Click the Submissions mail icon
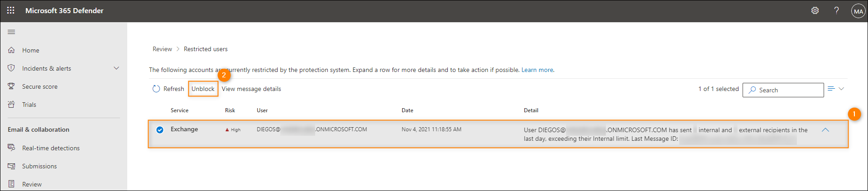Screen dimensions: 868x191 pyautogui.click(x=11, y=166)
